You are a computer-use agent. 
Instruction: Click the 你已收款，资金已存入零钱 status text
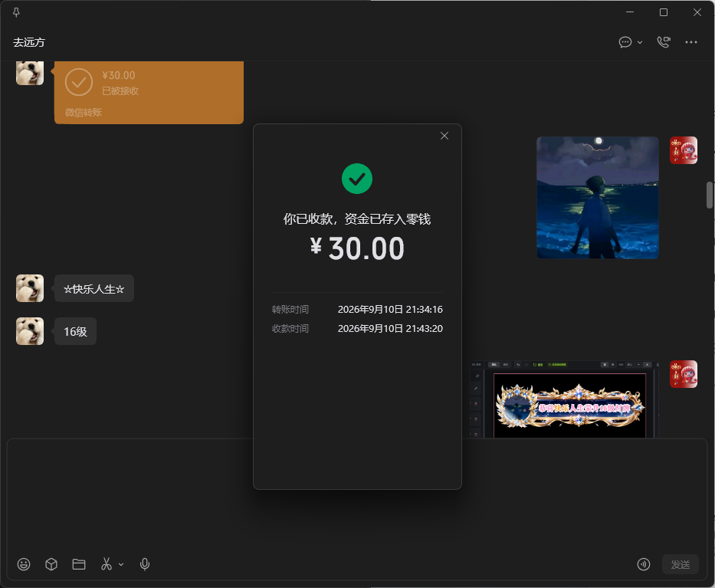[357, 219]
